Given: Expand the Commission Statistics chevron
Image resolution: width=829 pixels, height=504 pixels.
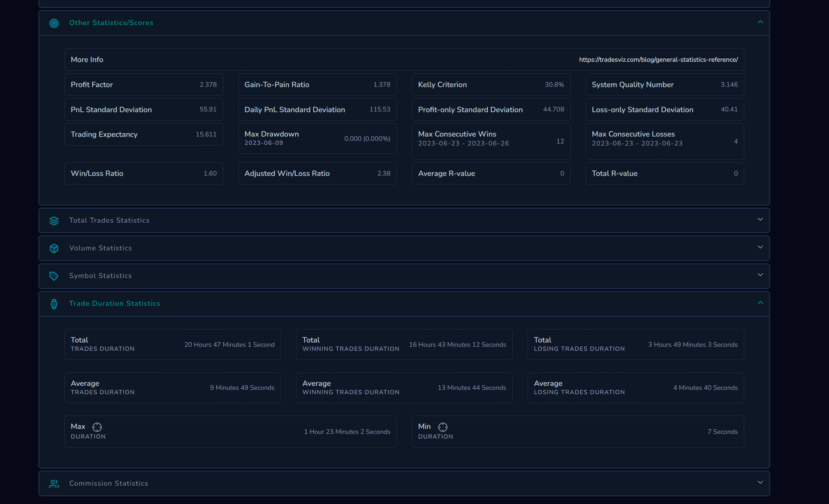Looking at the screenshot, I should coord(760,482).
